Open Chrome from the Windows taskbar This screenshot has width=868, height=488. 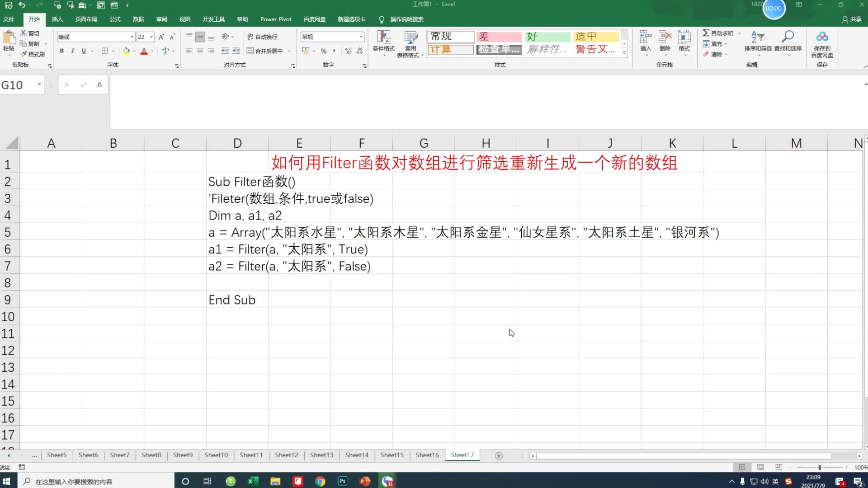click(320, 481)
